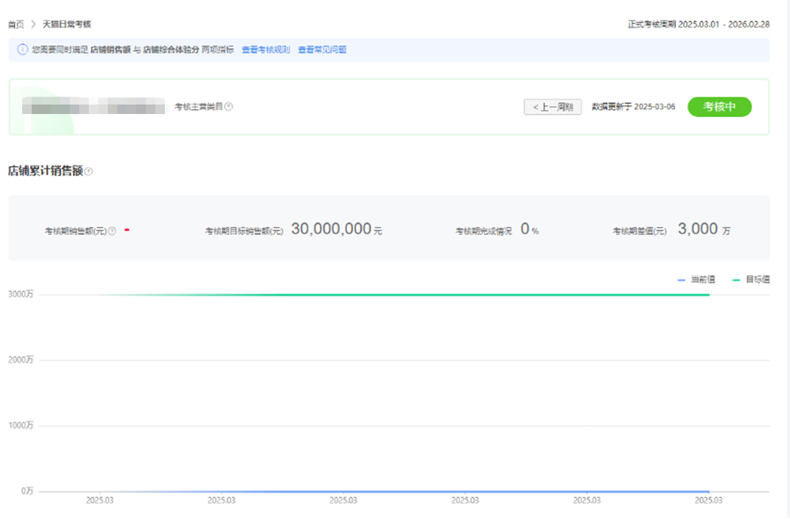This screenshot has height=532, width=790.
Task: Click the blurred store name
Action: (93, 106)
